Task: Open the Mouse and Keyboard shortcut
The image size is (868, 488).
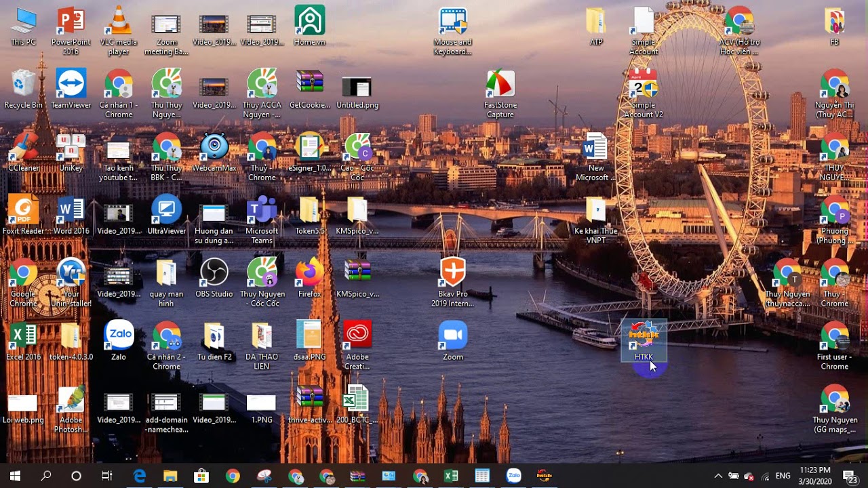Action: 453,30
